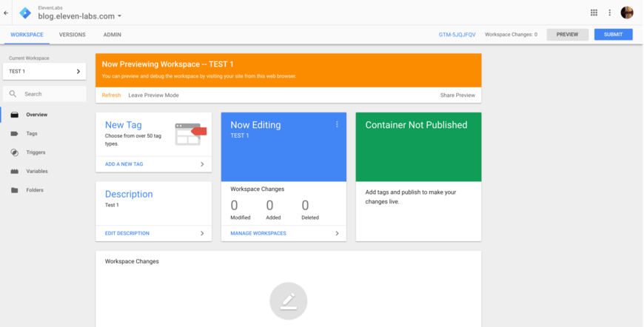Click the Submit button
Screen dimensions: 644x327
tap(613, 35)
